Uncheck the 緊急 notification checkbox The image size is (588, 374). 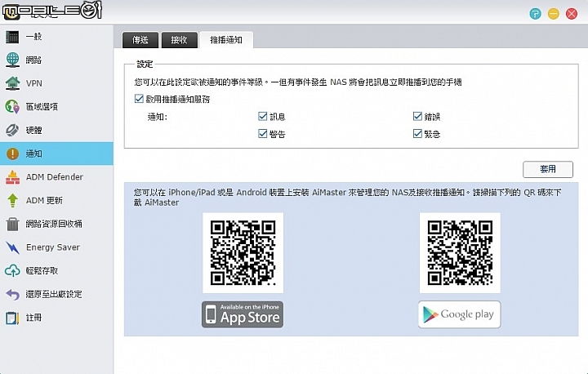417,134
